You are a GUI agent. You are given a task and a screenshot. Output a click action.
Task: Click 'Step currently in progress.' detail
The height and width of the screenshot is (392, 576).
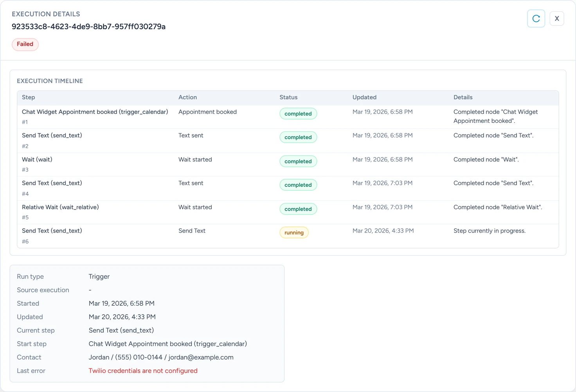[490, 231]
